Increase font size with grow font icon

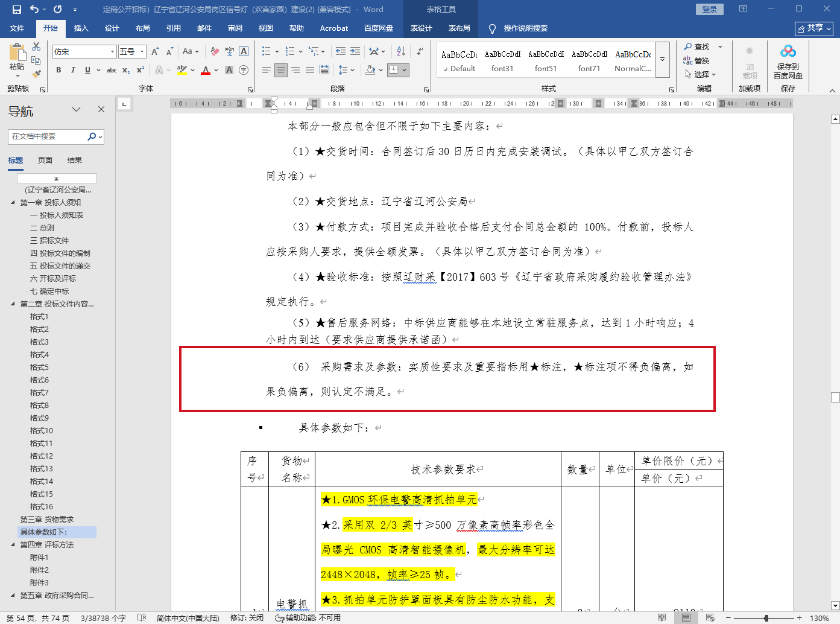tap(156, 51)
